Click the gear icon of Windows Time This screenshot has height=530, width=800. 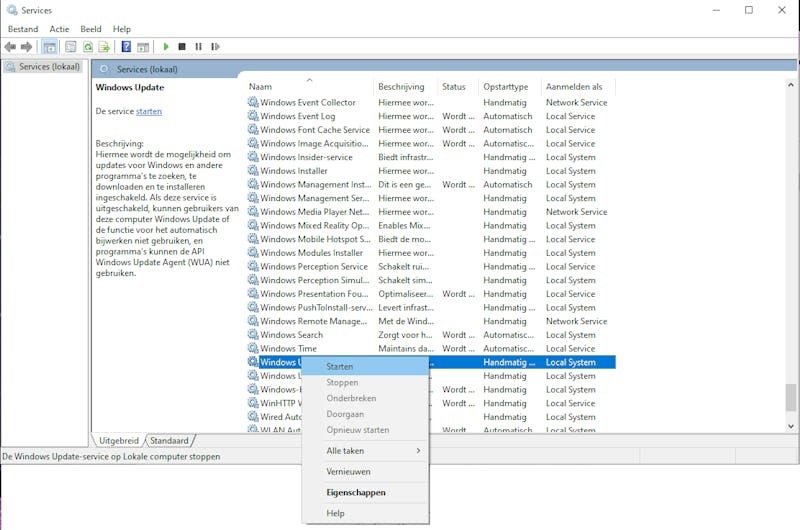pos(253,348)
